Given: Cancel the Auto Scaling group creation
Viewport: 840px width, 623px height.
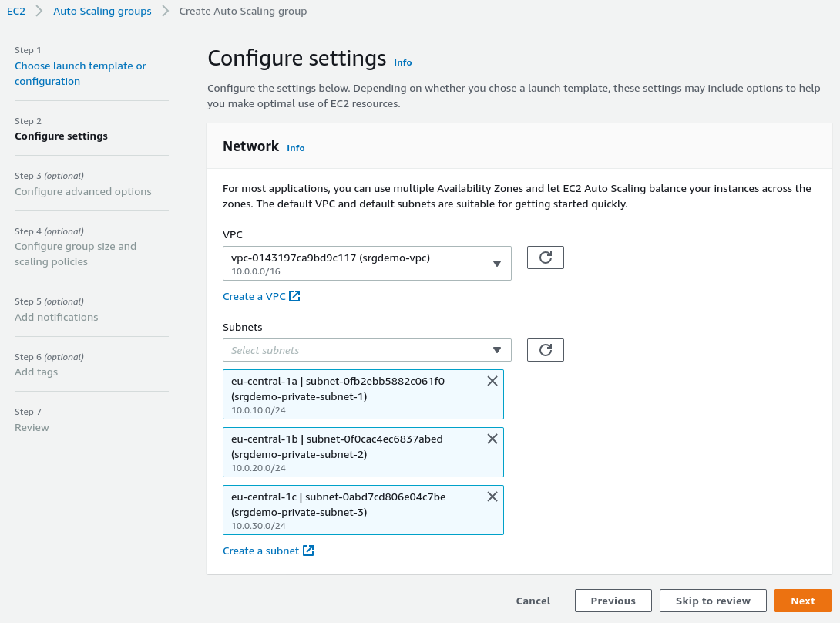Looking at the screenshot, I should click(x=533, y=601).
